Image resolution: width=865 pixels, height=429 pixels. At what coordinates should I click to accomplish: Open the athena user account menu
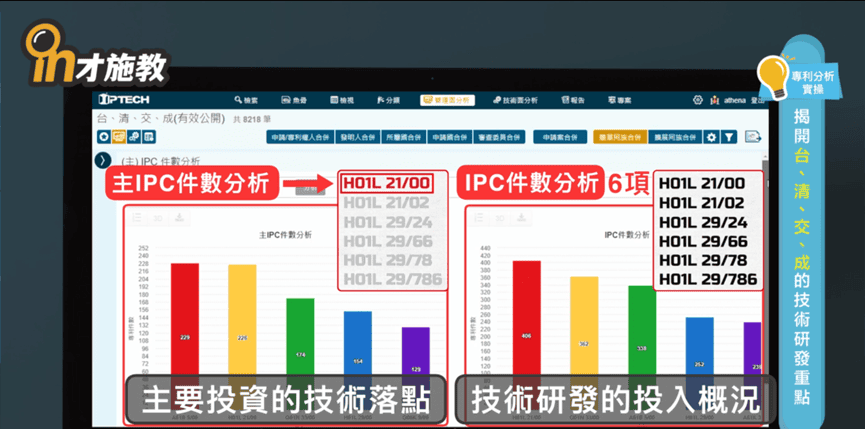(x=733, y=100)
